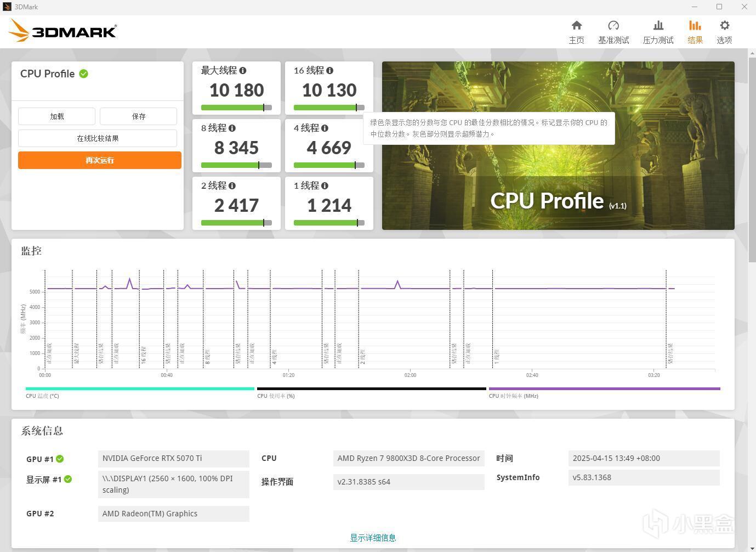756x552 pixels.
Task: Select the NVIDIA GeForce RTX 5070 Ti field
Action: coord(174,459)
